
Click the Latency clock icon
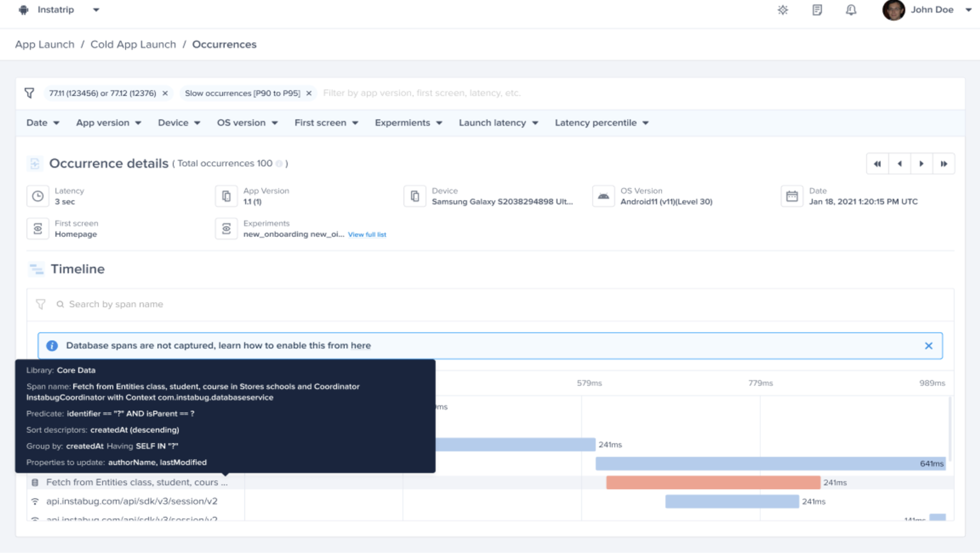[38, 196]
